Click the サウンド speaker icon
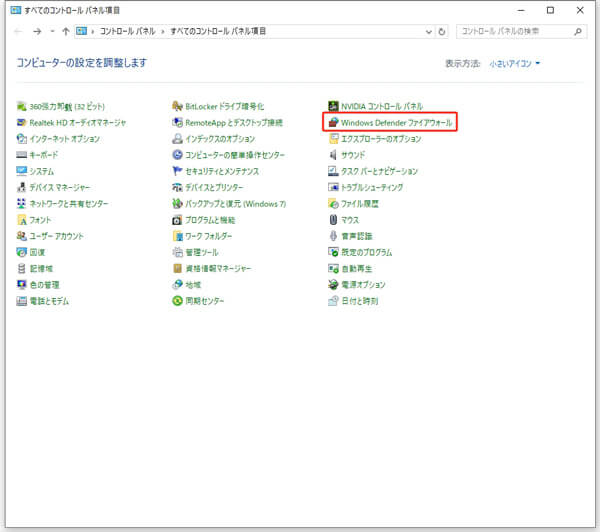Viewport: 600px width, 532px height. 333,155
